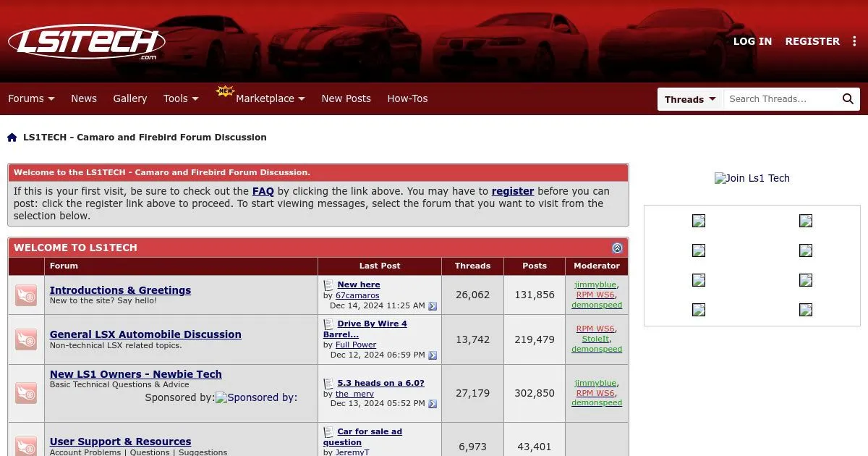The height and width of the screenshot is (456, 868).
Task: Click jimmyblue in Introductions & Greetings row
Action: tap(595, 284)
